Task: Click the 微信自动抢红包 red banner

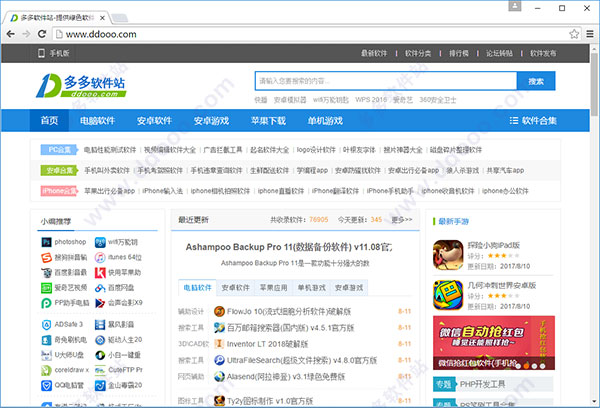Action: pos(494,343)
